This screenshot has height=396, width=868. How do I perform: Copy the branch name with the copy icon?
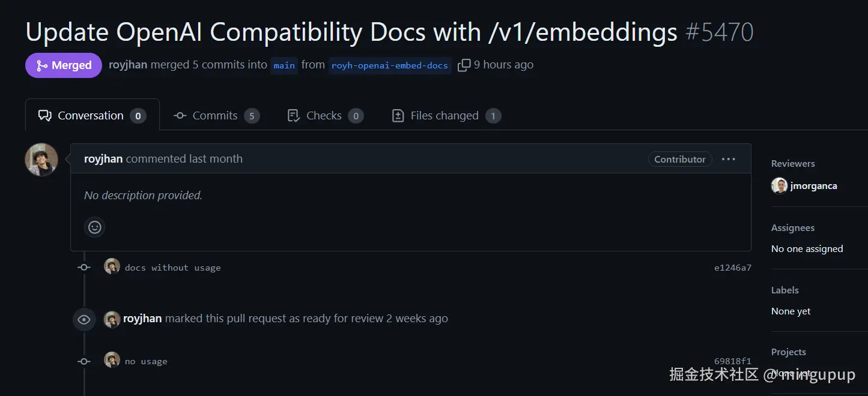pyautogui.click(x=464, y=65)
